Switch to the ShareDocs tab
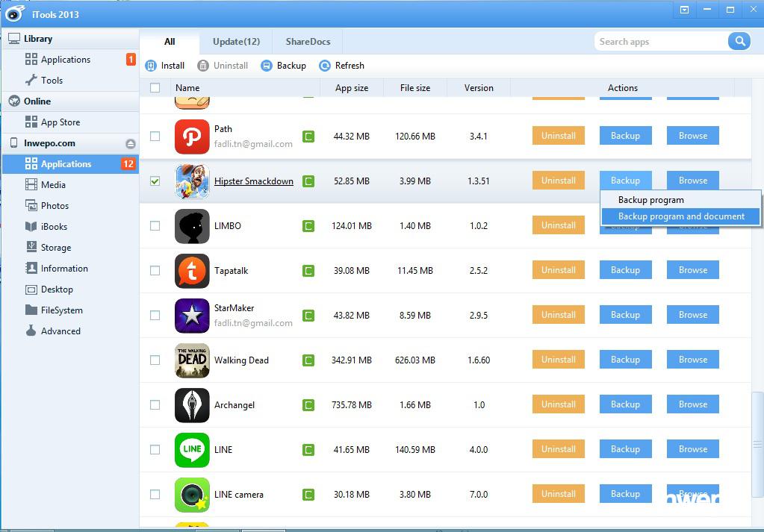 [x=308, y=42]
